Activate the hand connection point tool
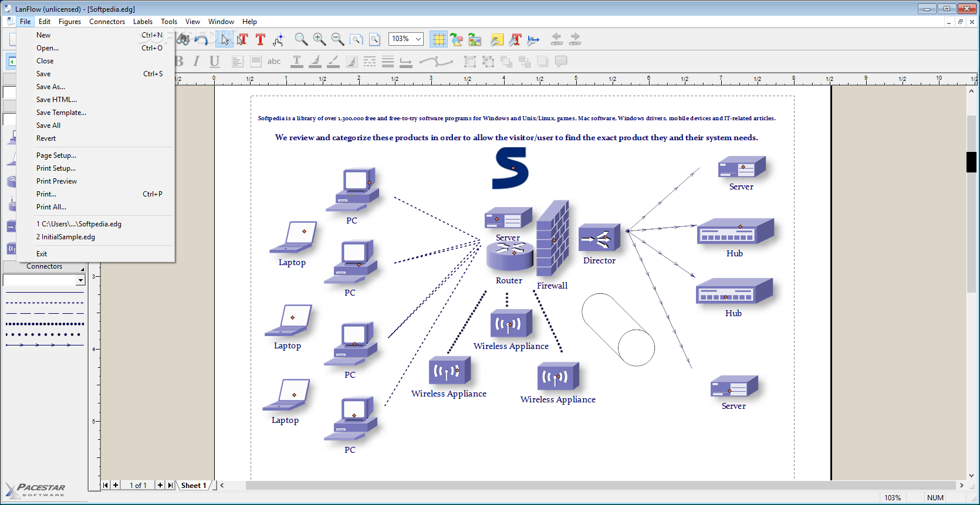This screenshot has width=980, height=505. tap(279, 39)
